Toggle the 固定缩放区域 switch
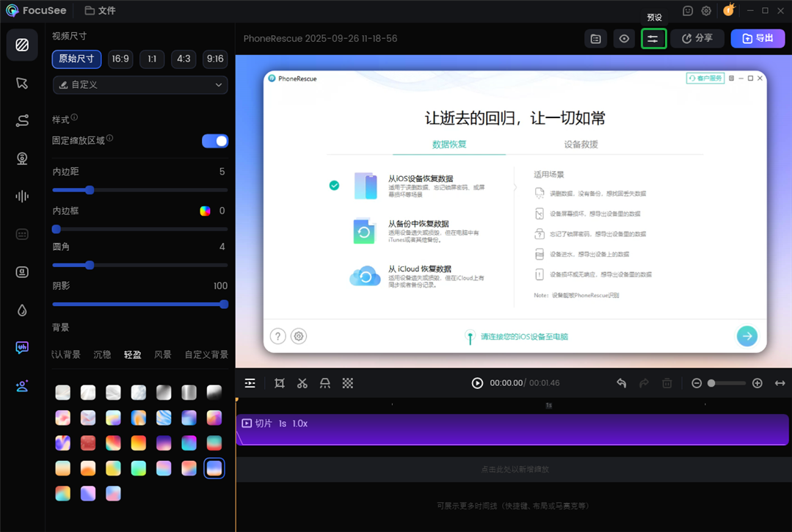The height and width of the screenshot is (532, 792). pos(215,141)
